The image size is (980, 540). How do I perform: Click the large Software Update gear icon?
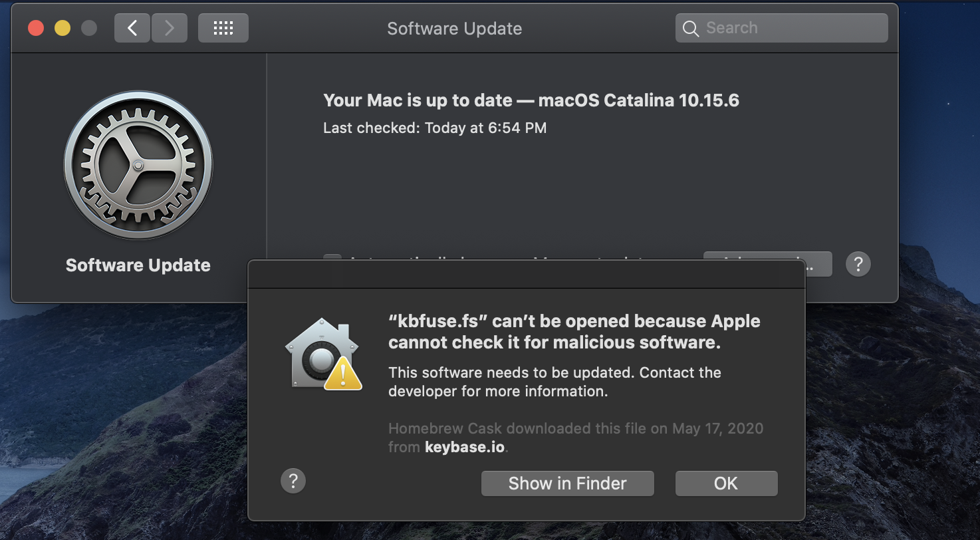[138, 165]
